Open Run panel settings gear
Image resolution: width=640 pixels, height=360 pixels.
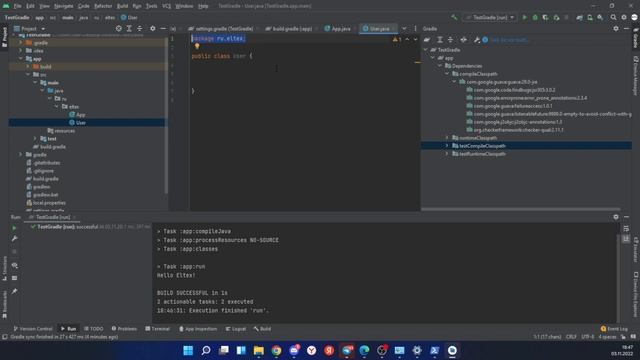tap(616, 217)
